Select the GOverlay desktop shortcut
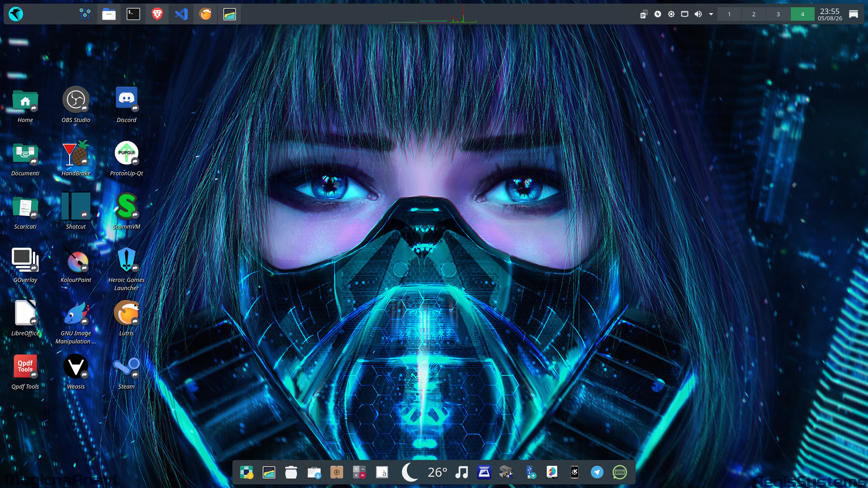 click(25, 265)
